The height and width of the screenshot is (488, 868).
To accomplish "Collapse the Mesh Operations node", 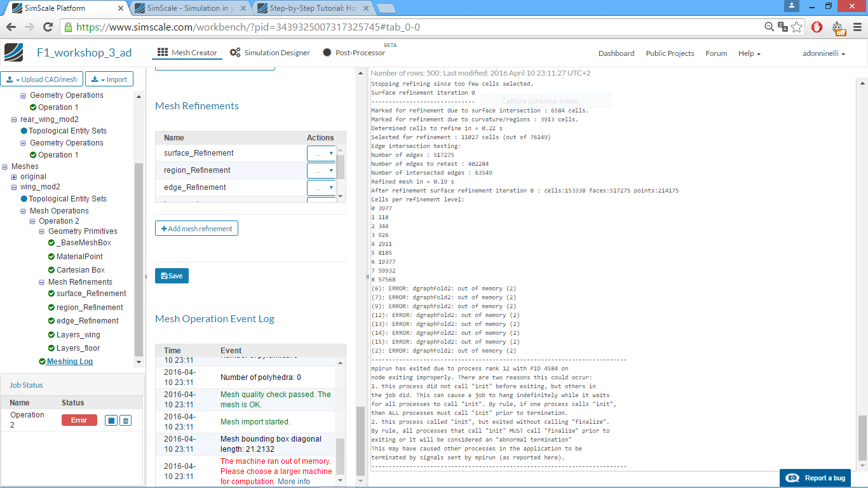I will (x=24, y=211).
